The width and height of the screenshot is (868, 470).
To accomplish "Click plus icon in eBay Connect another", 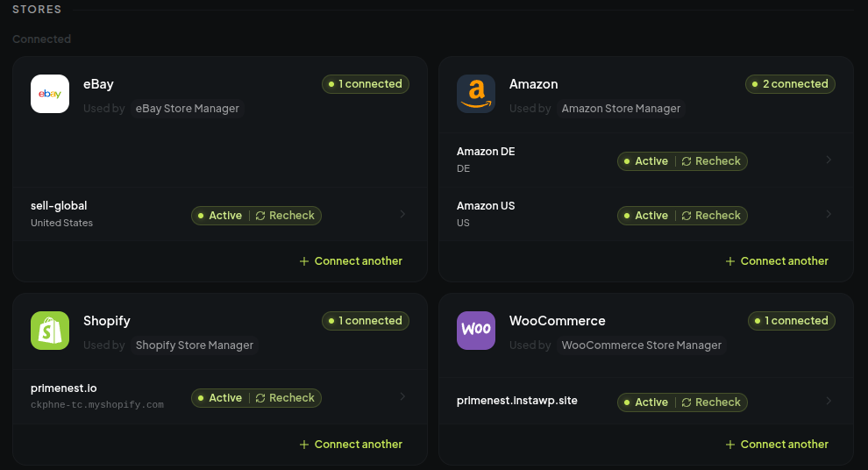I will point(304,261).
